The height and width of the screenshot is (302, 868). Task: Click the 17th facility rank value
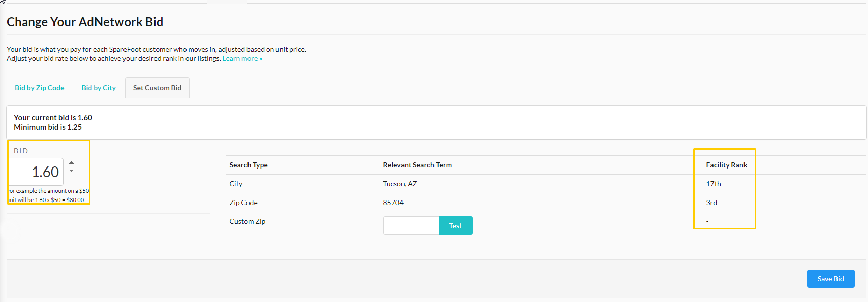(x=714, y=184)
